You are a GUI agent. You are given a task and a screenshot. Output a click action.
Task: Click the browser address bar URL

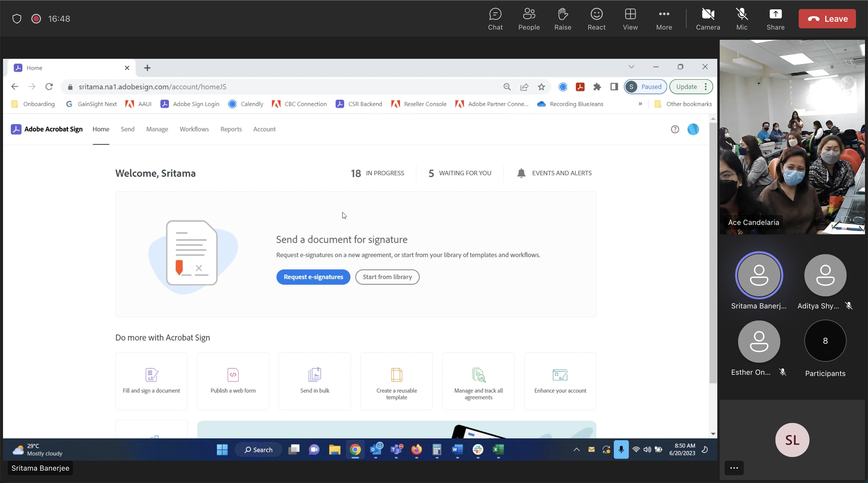(152, 87)
